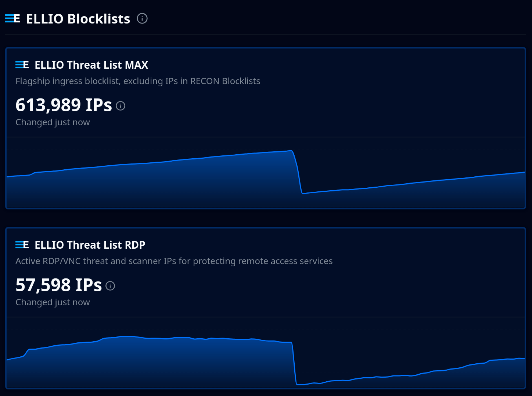Click the ELLIO icon on the Threat List RDP card
The height and width of the screenshot is (396, 532).
coord(22,245)
